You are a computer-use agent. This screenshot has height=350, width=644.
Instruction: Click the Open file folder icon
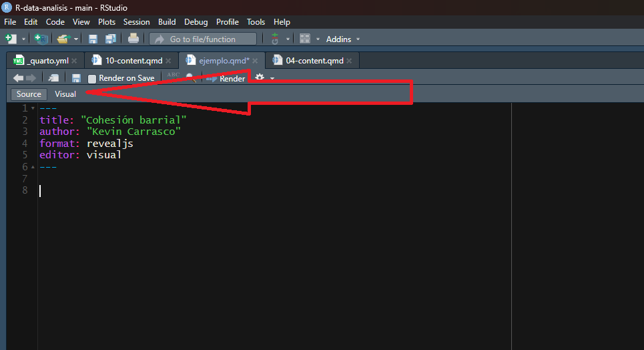tap(63, 39)
